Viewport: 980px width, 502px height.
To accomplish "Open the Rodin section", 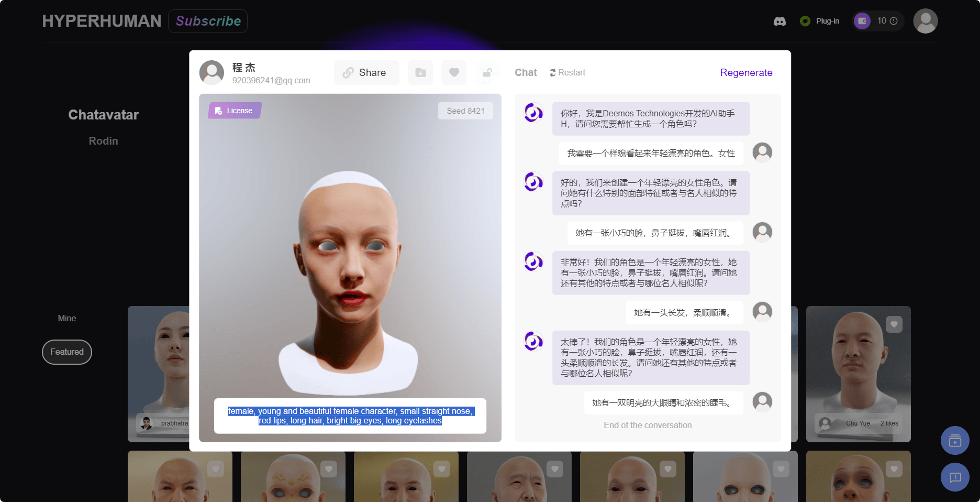I will point(103,141).
